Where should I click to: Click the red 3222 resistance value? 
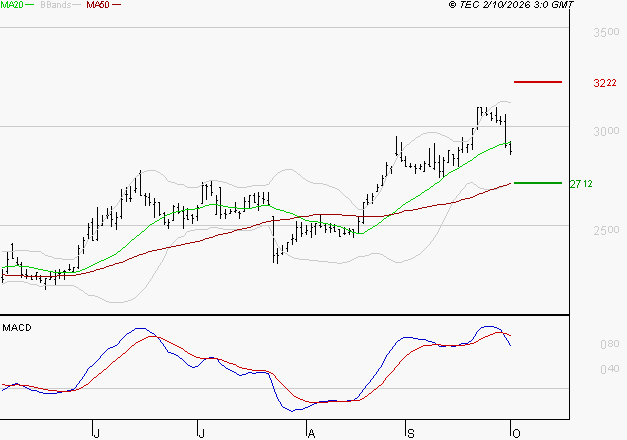point(605,83)
